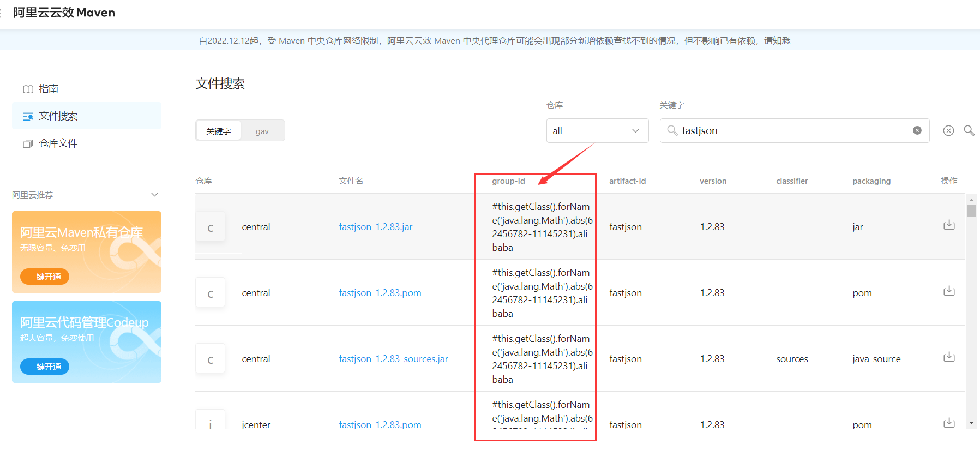Click the search magnifier icon at far right
980x450 pixels.
[x=969, y=130]
